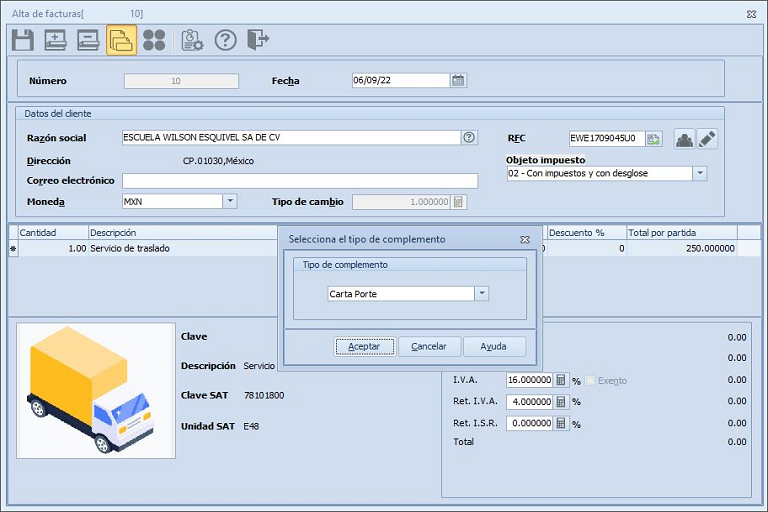Open help with the question mark toolbar icon
768x512 pixels.
tap(225, 40)
